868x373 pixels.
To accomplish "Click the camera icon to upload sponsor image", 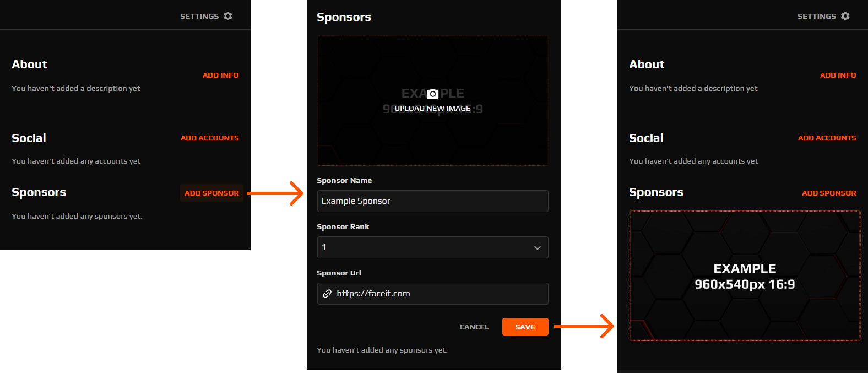I will point(432,93).
